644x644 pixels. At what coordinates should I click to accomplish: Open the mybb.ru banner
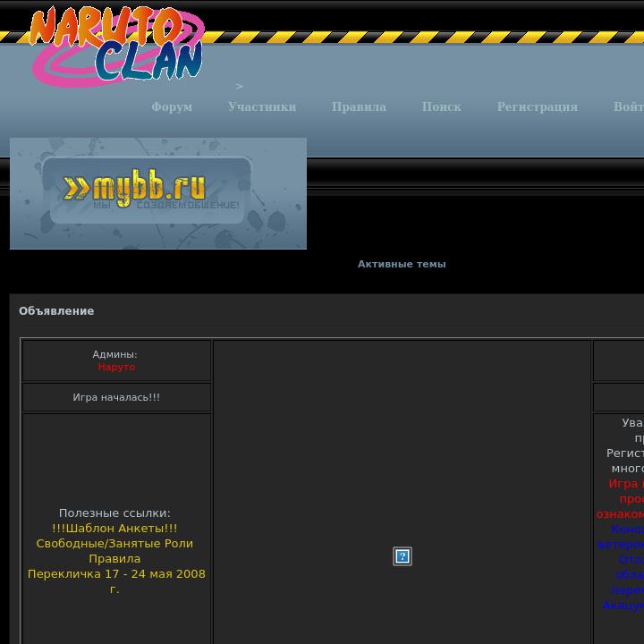click(x=158, y=193)
